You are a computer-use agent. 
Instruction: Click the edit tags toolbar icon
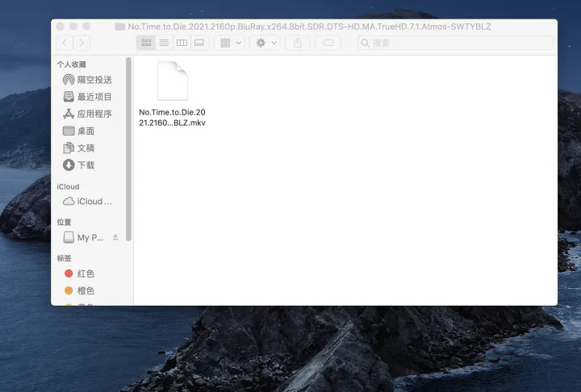[328, 43]
